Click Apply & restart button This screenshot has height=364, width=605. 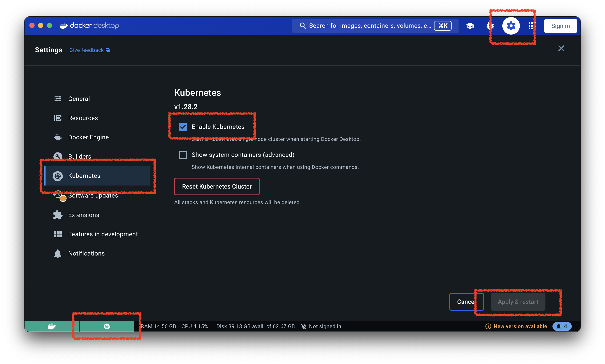[518, 302]
